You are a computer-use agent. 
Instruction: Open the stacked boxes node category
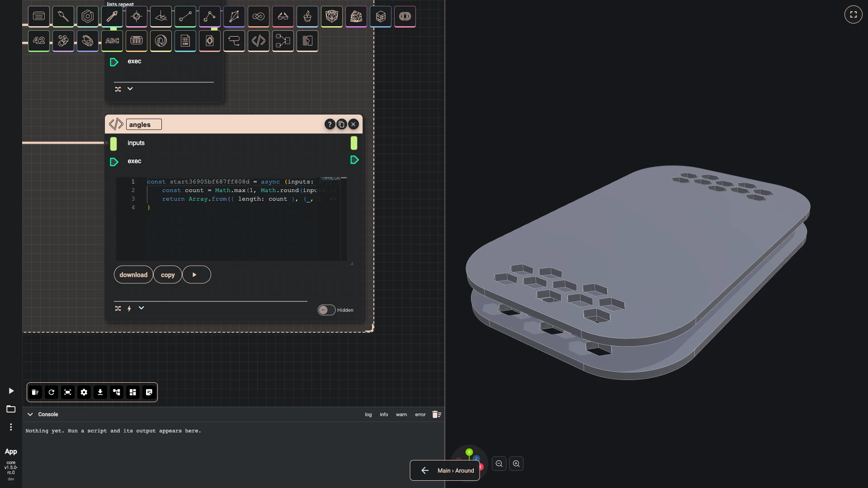tap(381, 16)
